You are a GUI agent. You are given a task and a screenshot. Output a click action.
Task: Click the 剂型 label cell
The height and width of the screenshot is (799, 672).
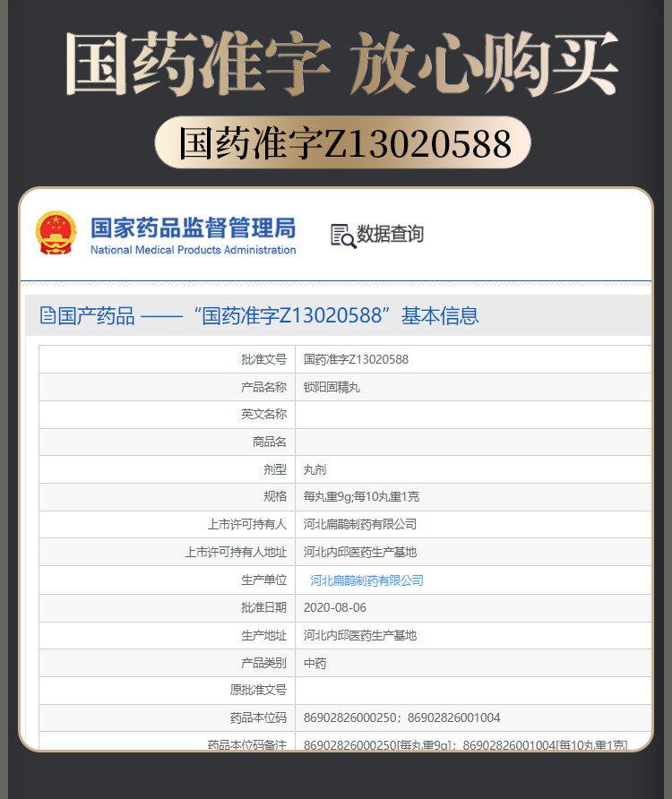click(168, 469)
